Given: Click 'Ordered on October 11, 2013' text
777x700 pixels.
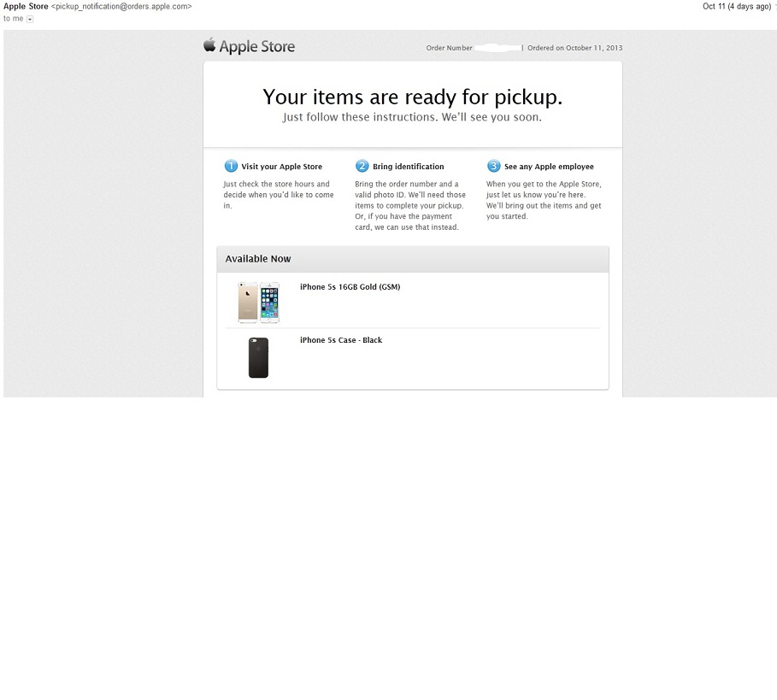Looking at the screenshot, I should coord(574,48).
